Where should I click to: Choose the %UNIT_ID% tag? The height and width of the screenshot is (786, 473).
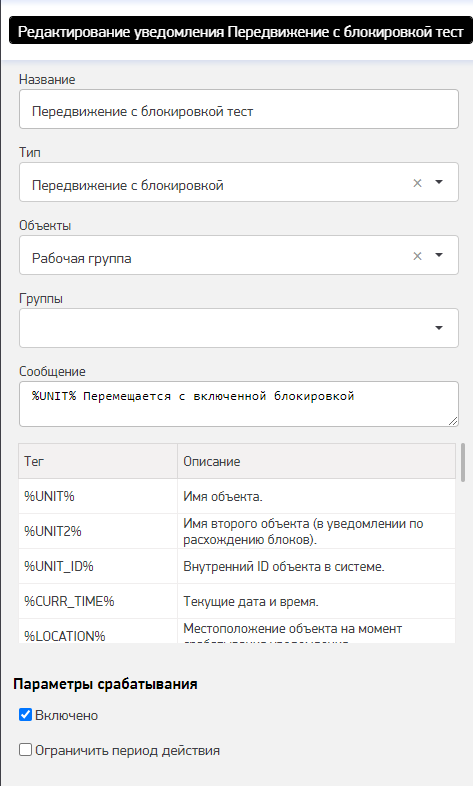(x=59, y=566)
